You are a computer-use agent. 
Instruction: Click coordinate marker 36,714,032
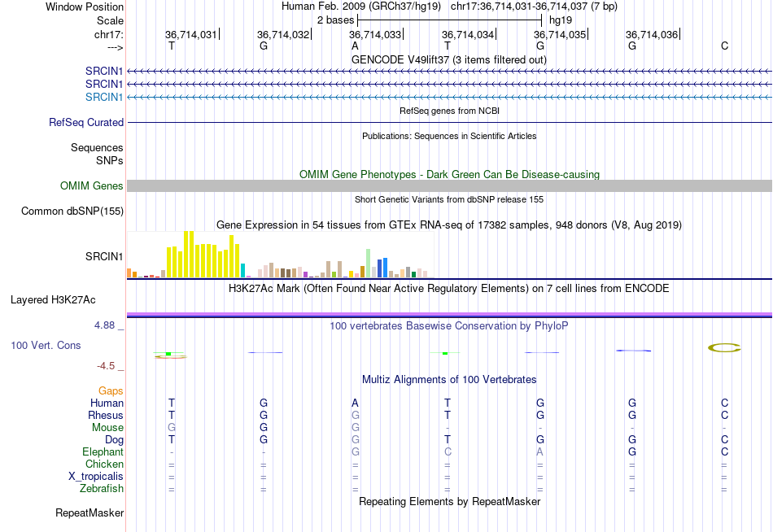click(x=283, y=34)
